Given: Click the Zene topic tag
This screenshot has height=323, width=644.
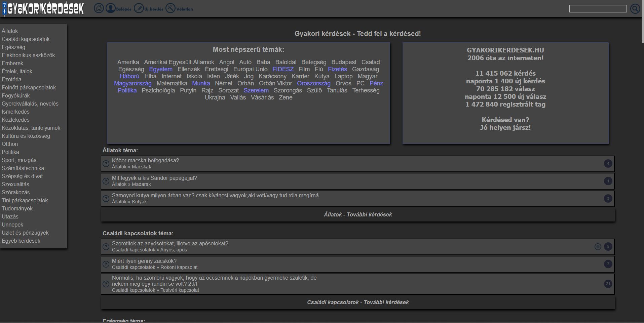Looking at the screenshot, I should [286, 97].
